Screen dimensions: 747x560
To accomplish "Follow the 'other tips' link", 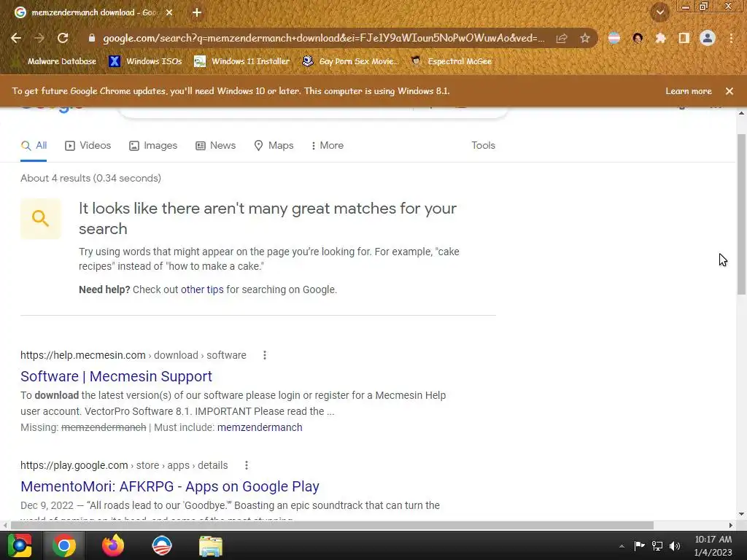I will coord(202,289).
